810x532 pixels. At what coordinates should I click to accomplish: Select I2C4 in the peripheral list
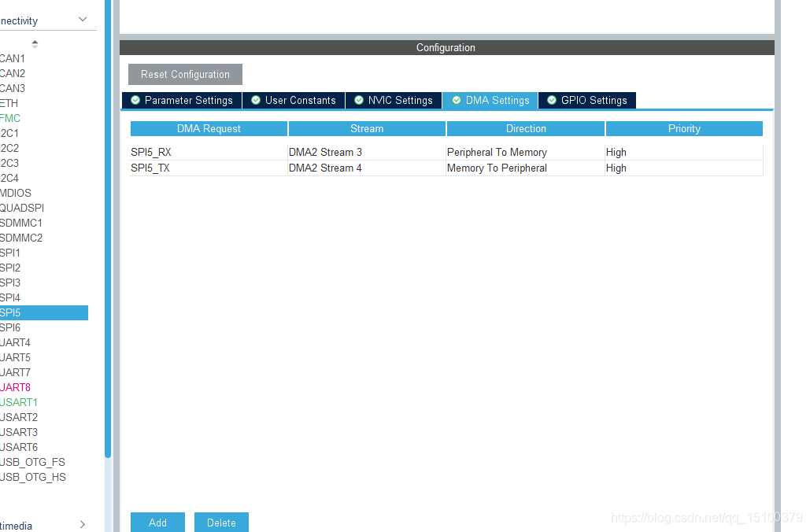[x=9, y=178]
